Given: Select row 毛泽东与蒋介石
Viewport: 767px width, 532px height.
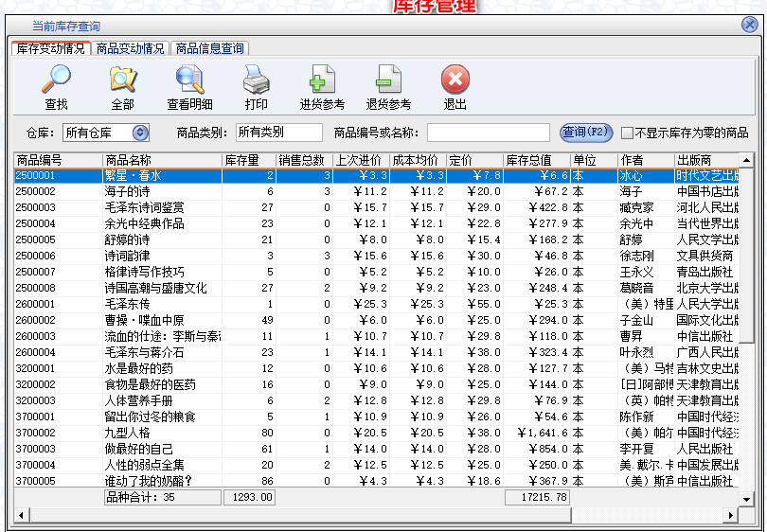Looking at the screenshot, I should [x=376, y=352].
